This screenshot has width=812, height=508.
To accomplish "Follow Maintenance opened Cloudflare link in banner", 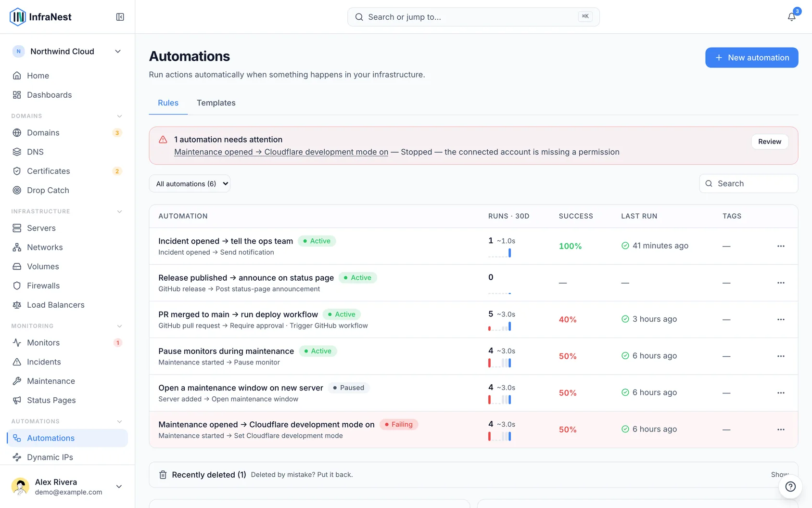I will tap(281, 152).
